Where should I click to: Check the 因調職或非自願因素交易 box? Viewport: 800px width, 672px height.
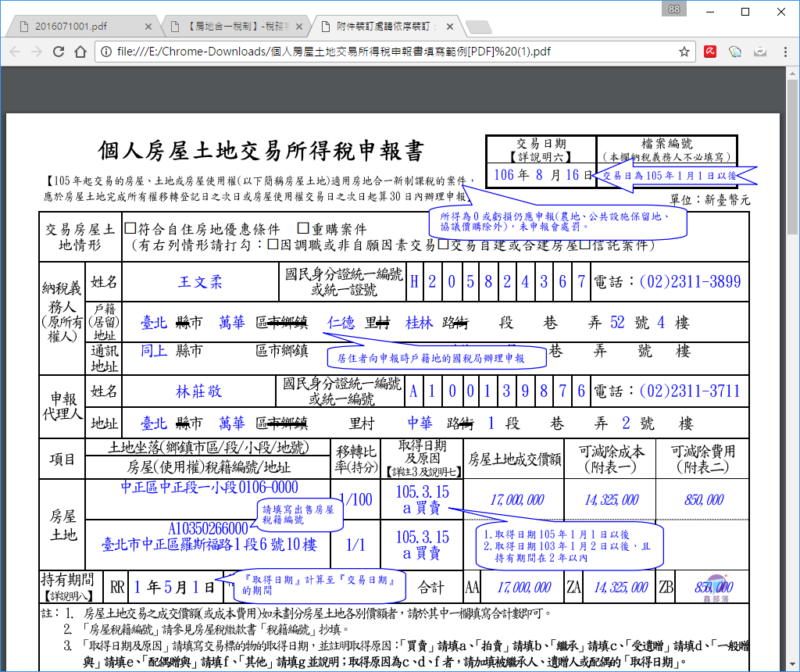(273, 245)
